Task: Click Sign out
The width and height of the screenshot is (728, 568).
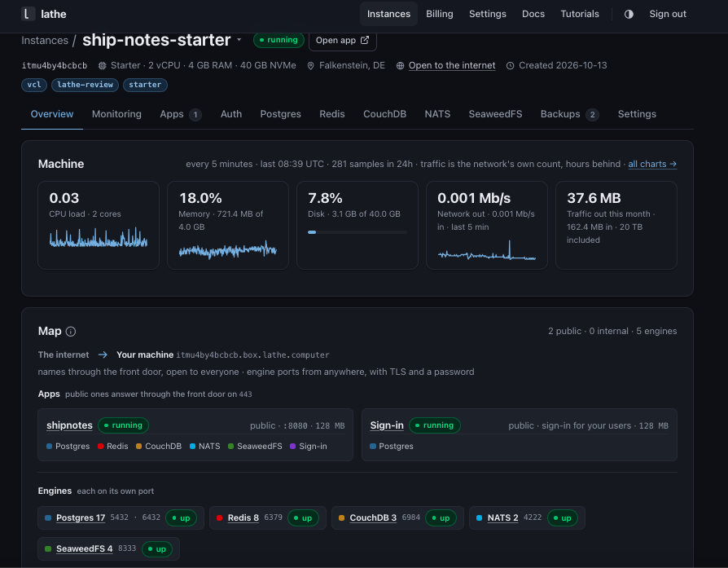Action: pyautogui.click(x=667, y=14)
